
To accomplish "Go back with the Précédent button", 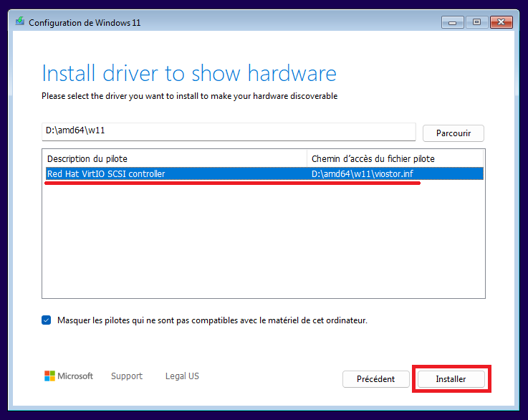I will 376,379.
